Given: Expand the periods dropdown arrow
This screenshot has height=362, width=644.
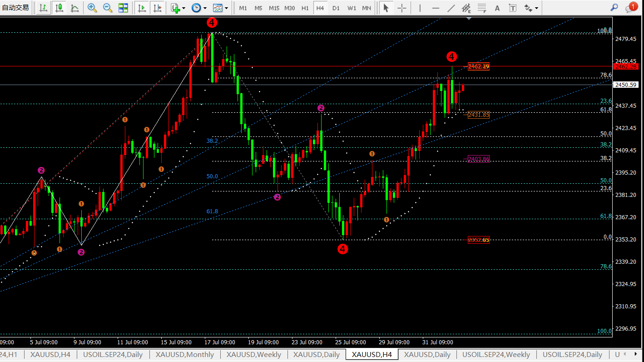Looking at the screenshot, I should (x=205, y=8).
